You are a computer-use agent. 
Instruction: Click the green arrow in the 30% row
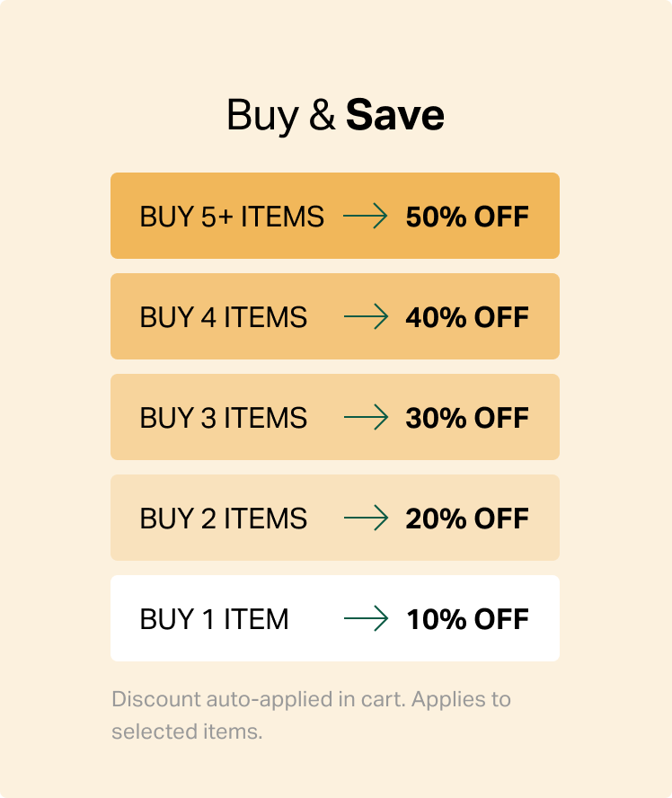(x=366, y=417)
